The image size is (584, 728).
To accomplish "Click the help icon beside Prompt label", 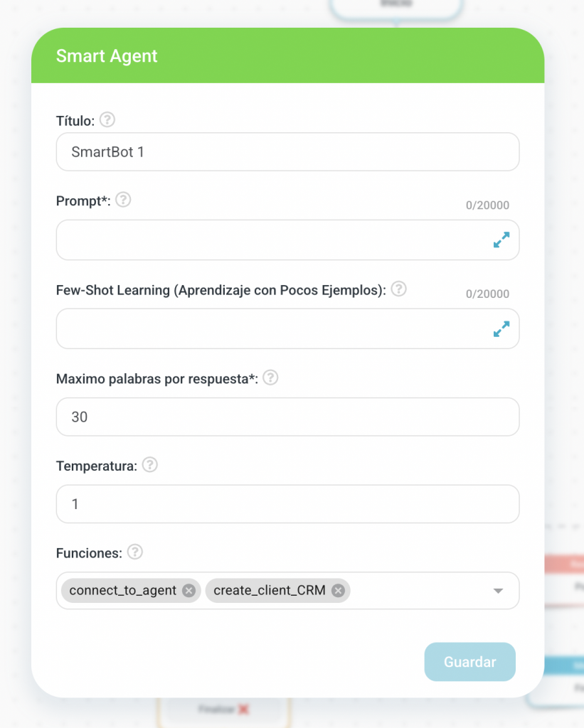I will [x=123, y=200].
